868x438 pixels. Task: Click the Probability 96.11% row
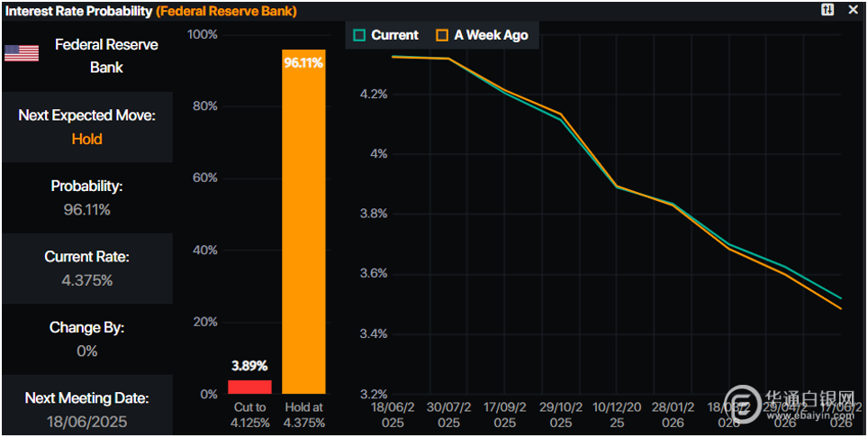coord(86,197)
